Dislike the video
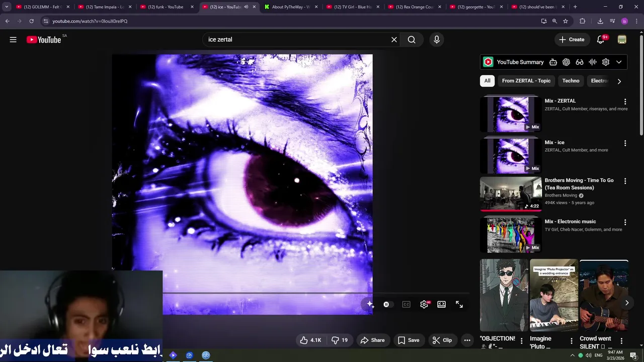This screenshot has width=644, height=362. [x=340, y=340]
